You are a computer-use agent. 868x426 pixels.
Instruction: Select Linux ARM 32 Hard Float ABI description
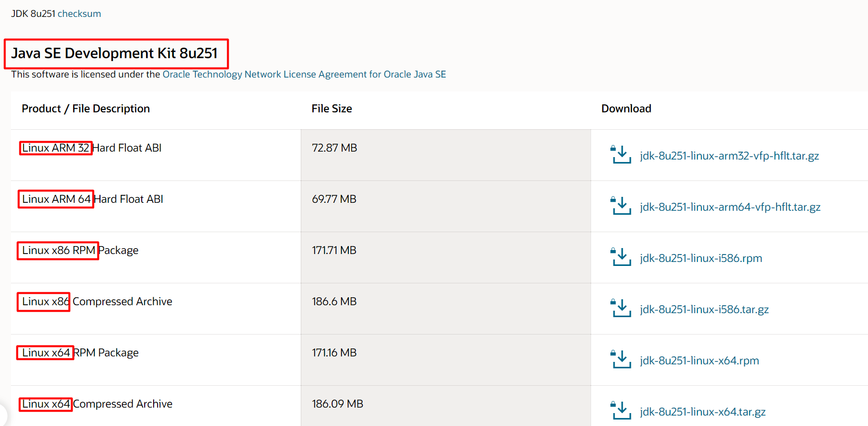click(92, 148)
